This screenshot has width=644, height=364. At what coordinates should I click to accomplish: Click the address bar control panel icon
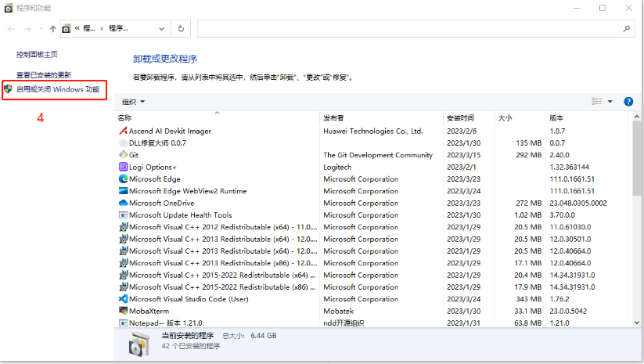(67, 29)
